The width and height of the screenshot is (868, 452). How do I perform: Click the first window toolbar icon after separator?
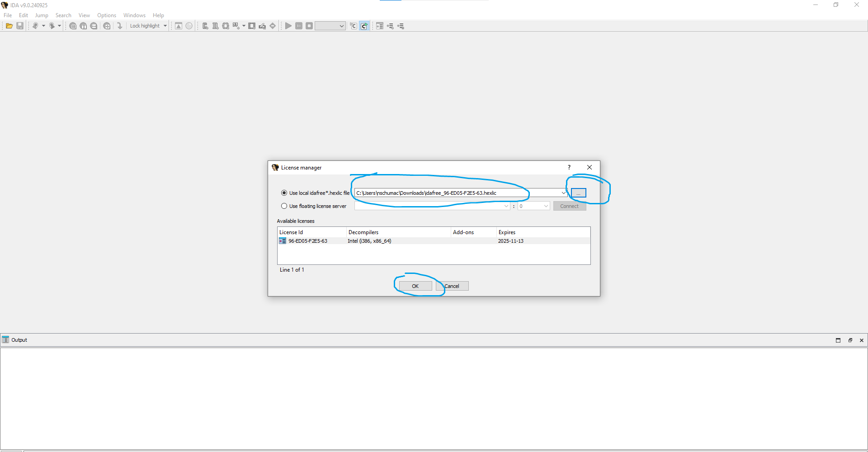[x=205, y=26]
